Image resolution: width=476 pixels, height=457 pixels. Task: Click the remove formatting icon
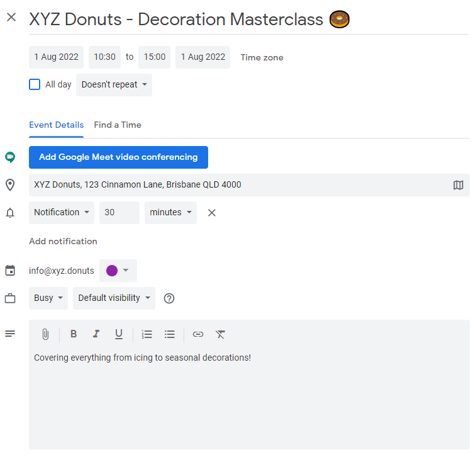coord(220,334)
